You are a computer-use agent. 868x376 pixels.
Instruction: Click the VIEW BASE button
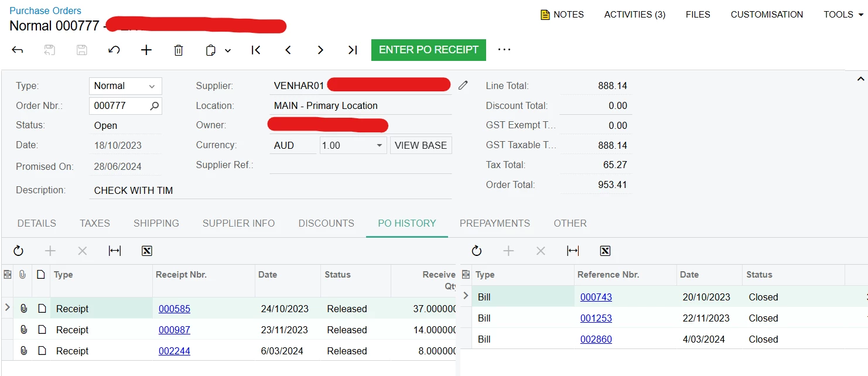coord(421,145)
